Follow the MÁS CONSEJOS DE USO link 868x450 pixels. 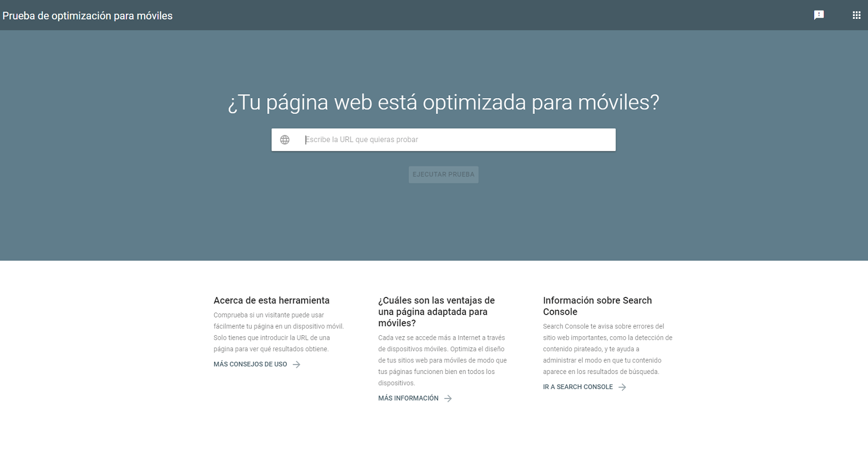250,365
